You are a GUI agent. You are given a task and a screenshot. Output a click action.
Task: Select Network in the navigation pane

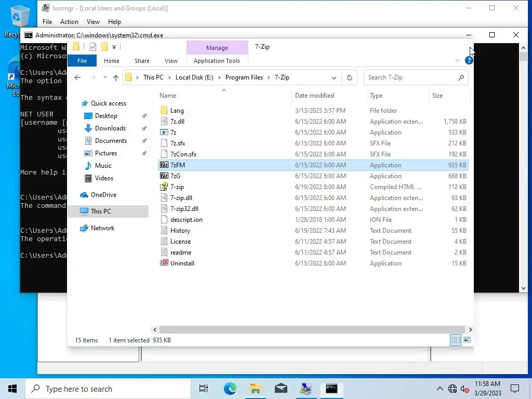point(102,228)
